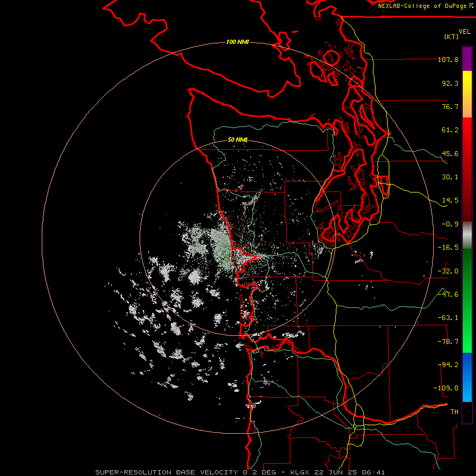
Task: Click the -109.8 legend value
Action: [446, 388]
